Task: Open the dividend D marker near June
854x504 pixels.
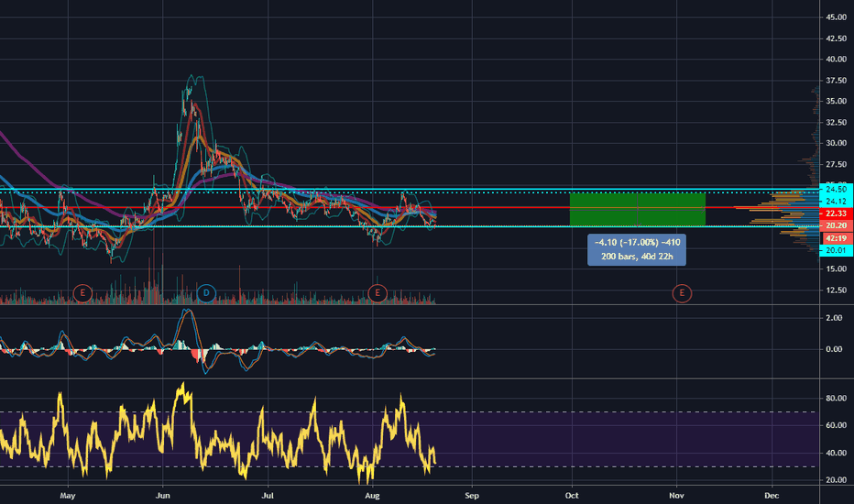Action: 206,293
